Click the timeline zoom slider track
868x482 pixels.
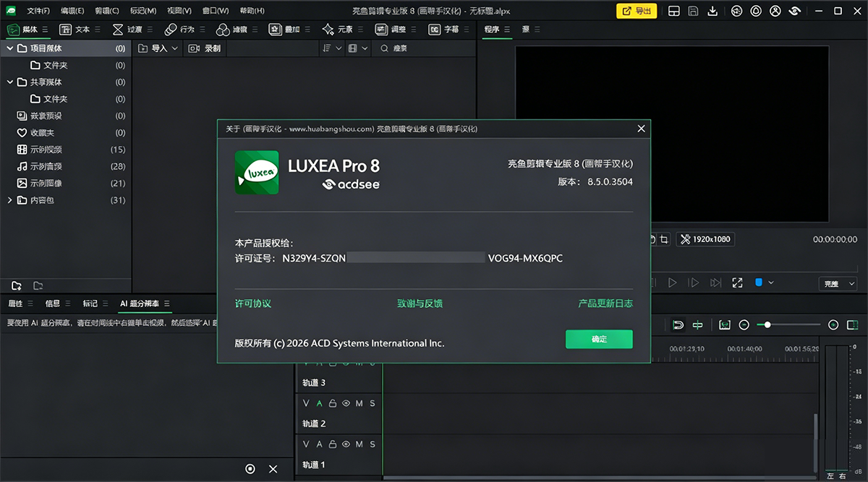coord(789,325)
